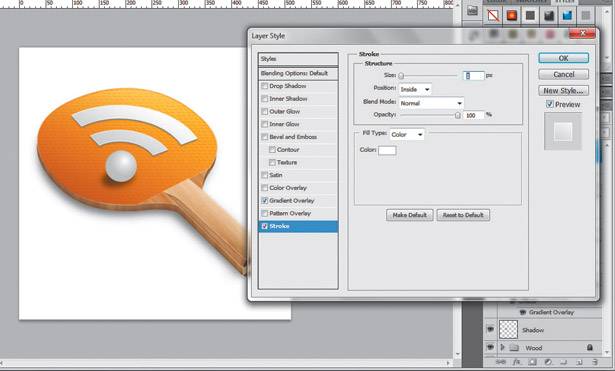Expand the Wood layer group triangle
The height and width of the screenshot is (371, 615).
click(x=502, y=347)
